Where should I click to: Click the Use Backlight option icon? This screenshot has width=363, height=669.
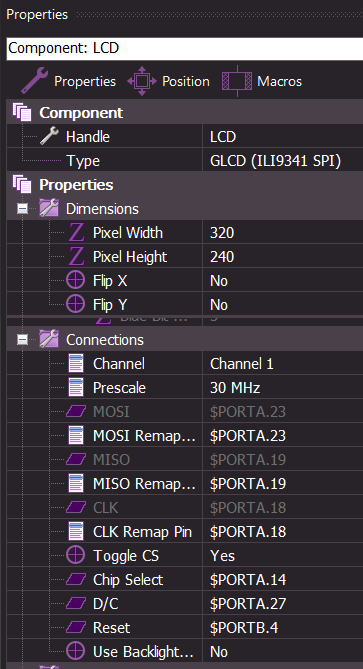(76, 651)
